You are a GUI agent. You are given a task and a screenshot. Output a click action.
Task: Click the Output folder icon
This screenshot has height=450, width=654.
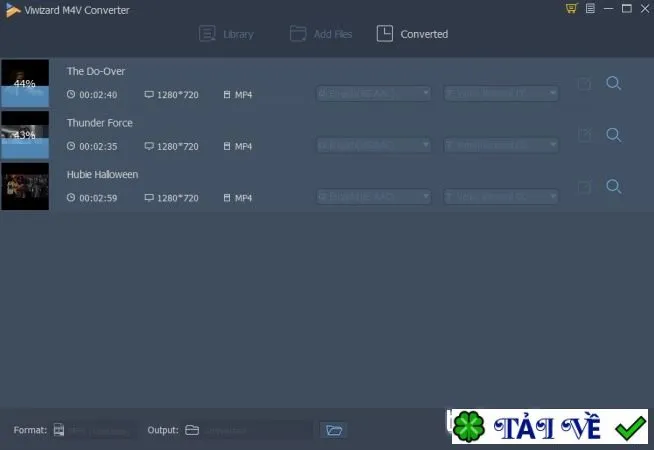coord(192,430)
